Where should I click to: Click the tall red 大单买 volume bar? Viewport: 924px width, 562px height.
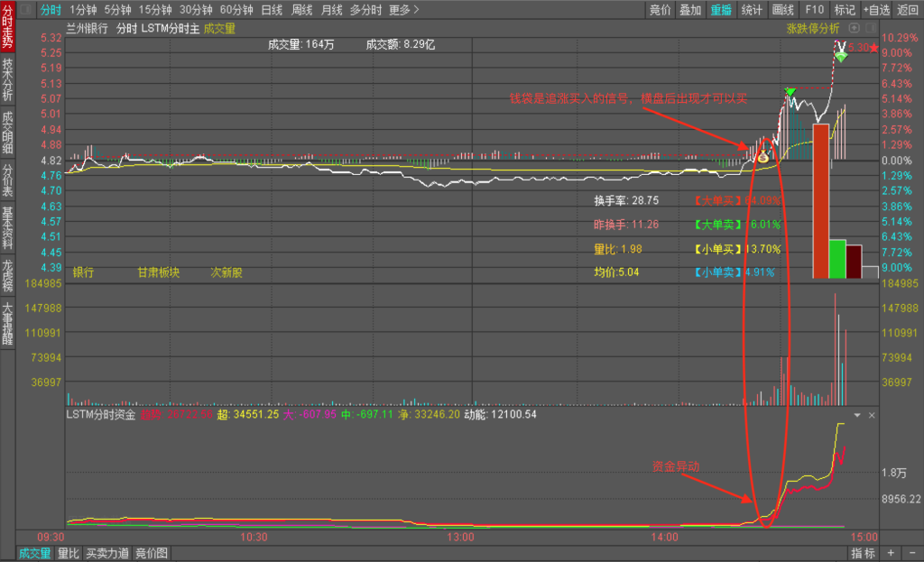tap(819, 200)
